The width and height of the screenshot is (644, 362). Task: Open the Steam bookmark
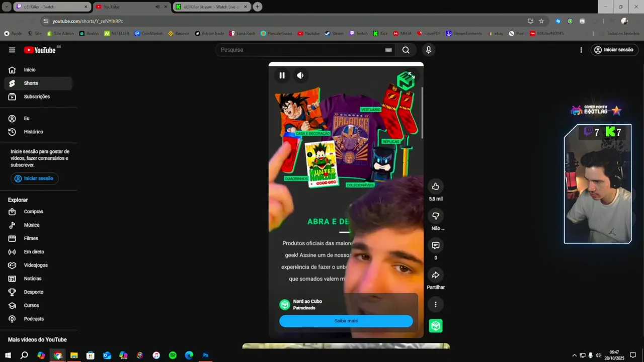(334, 34)
